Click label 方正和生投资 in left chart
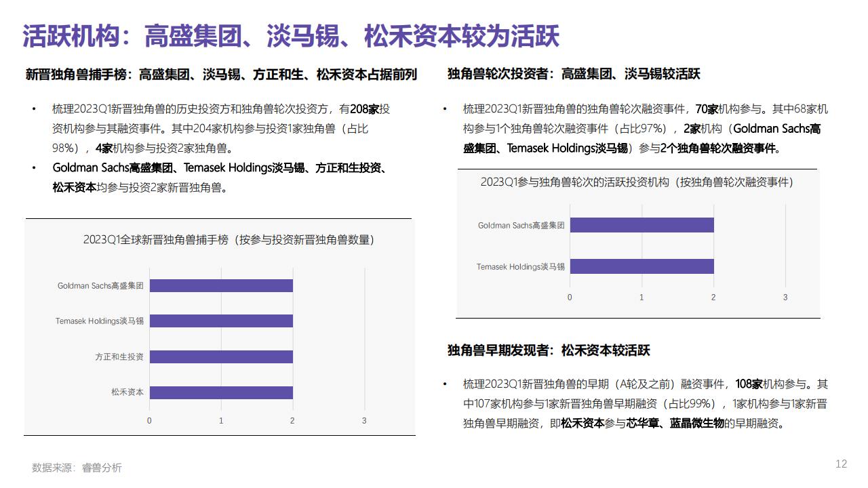The image size is (868, 488). [119, 357]
